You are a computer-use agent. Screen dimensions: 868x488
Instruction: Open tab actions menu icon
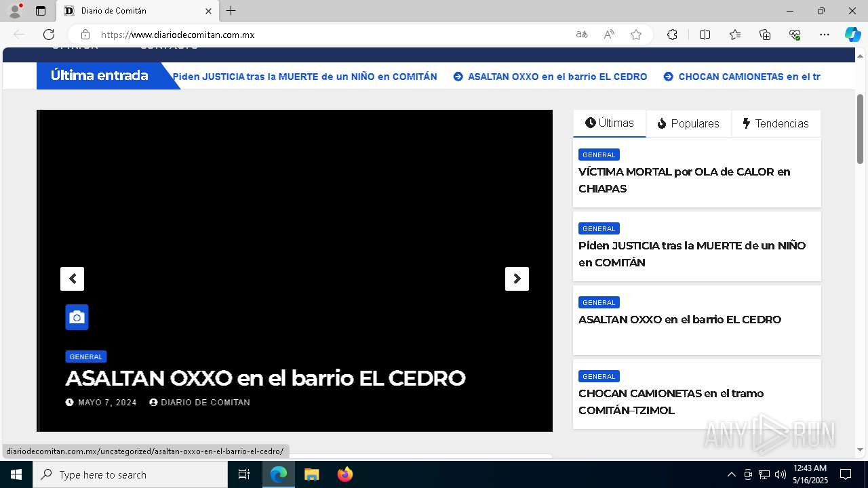(41, 11)
